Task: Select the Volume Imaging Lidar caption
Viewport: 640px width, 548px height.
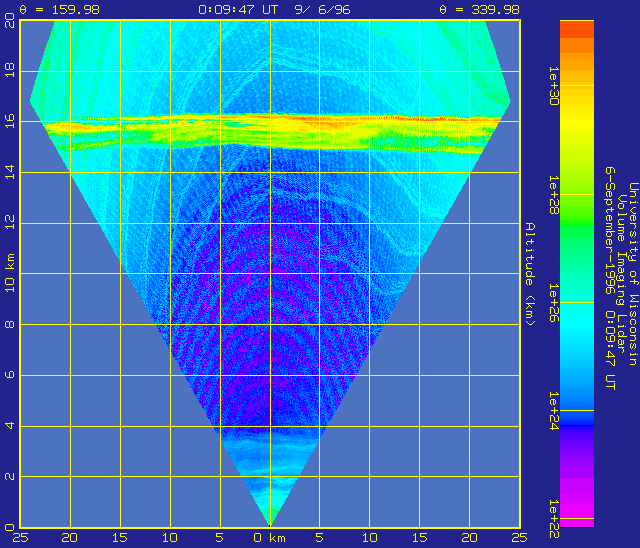Action: coord(621,274)
